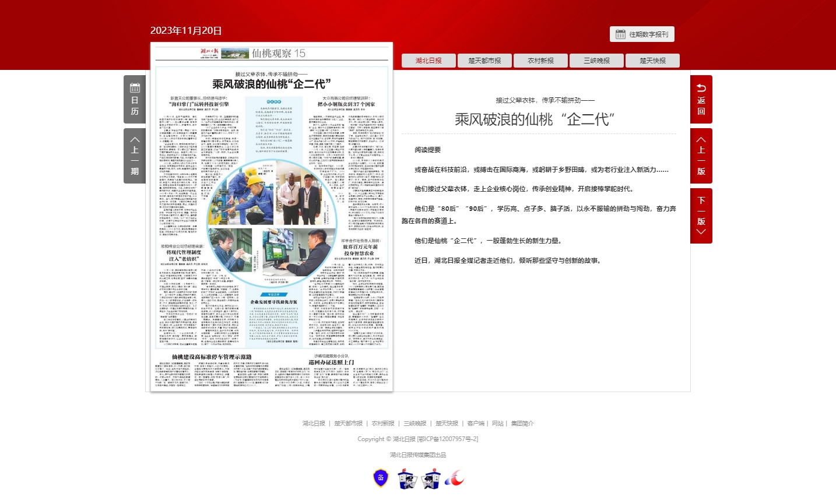Switch to the 农村新报 tab
Screen dimensions: 836x504
click(x=540, y=61)
